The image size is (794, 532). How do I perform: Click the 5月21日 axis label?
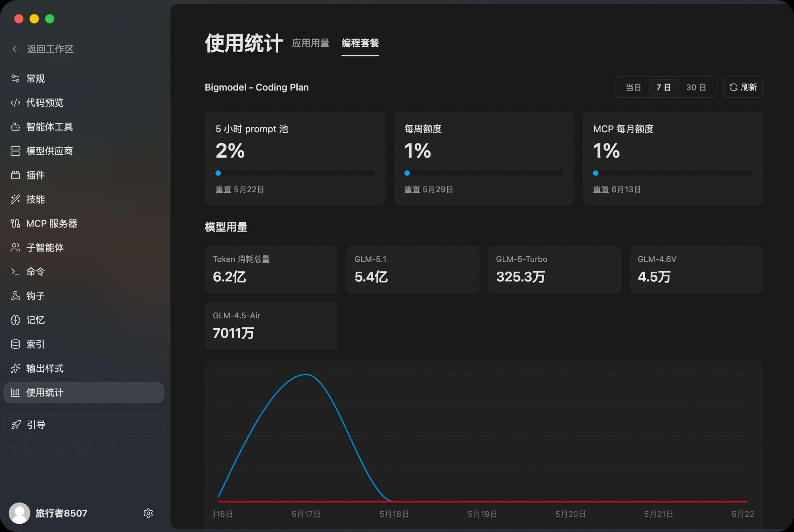[x=658, y=514]
